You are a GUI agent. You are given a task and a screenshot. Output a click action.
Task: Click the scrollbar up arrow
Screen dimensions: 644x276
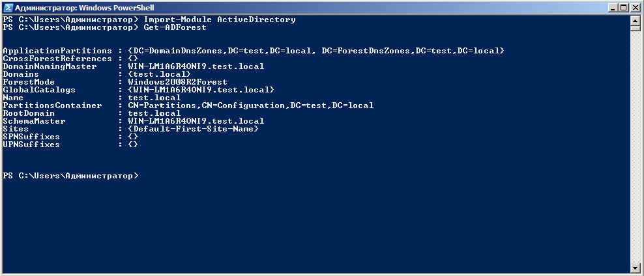[636, 20]
